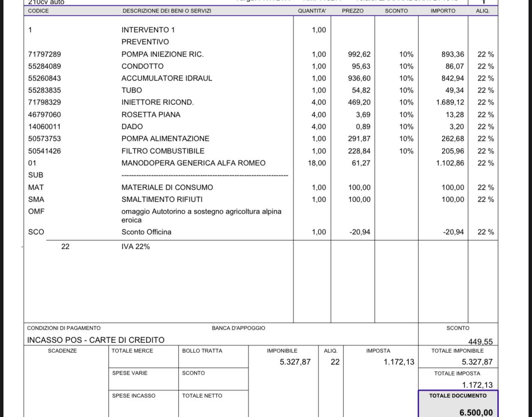Click the INIETTORE RICOND. amount 1.689,12
Viewport: 532px width, 417px height.
point(450,102)
